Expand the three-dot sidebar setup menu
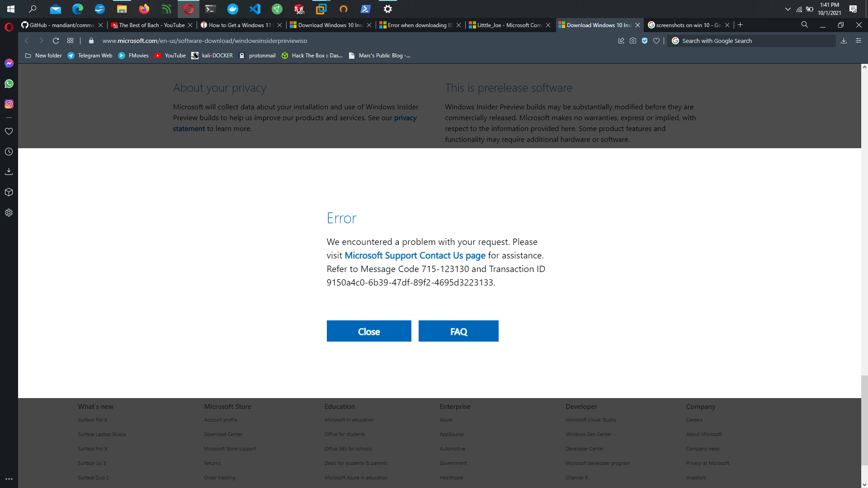The height and width of the screenshot is (488, 868). (9, 479)
